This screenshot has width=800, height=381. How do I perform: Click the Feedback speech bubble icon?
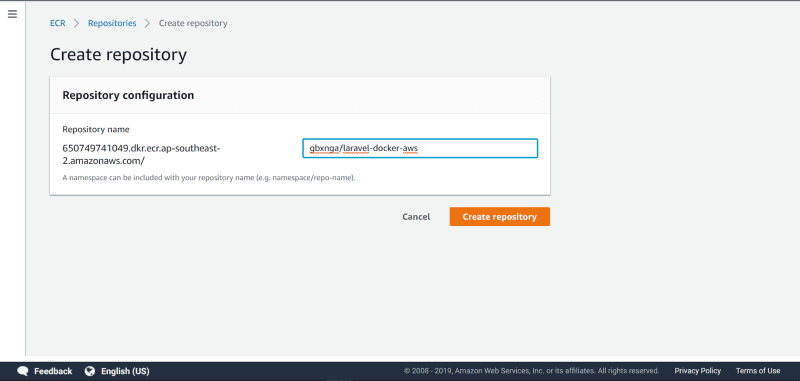[22, 371]
